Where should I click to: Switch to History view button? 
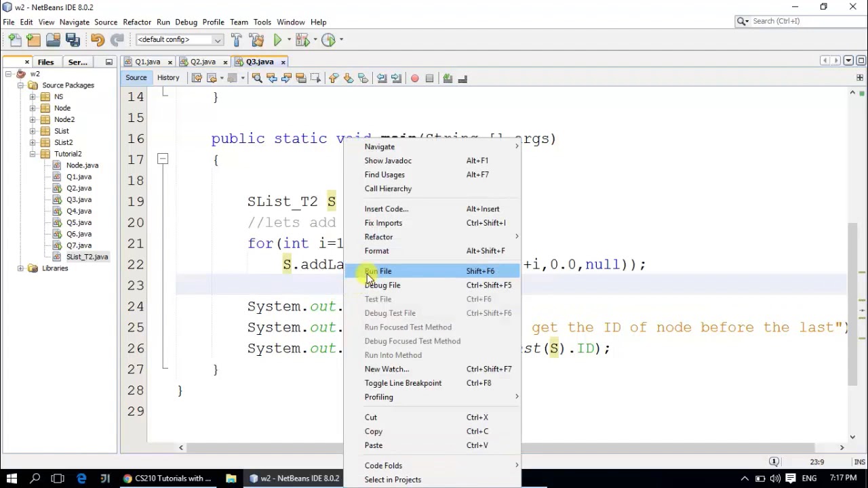168,78
